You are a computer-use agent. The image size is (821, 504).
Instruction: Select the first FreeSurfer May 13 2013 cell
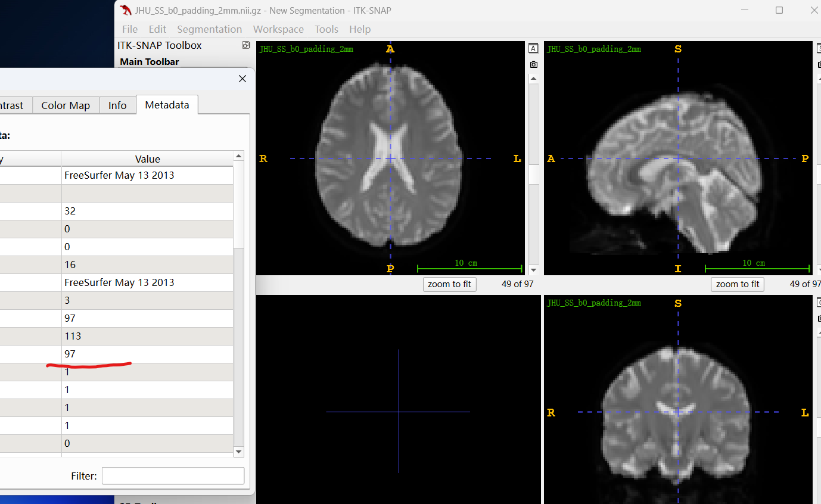[x=147, y=175]
